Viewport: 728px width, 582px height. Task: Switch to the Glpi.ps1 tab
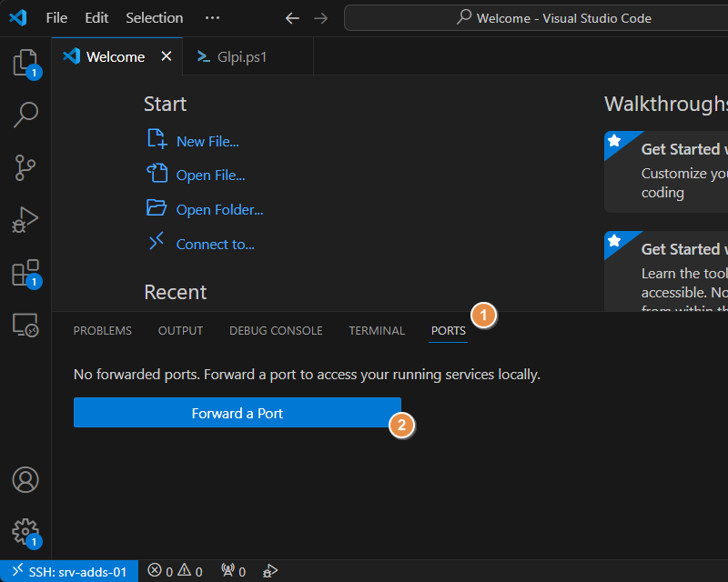pyautogui.click(x=246, y=55)
